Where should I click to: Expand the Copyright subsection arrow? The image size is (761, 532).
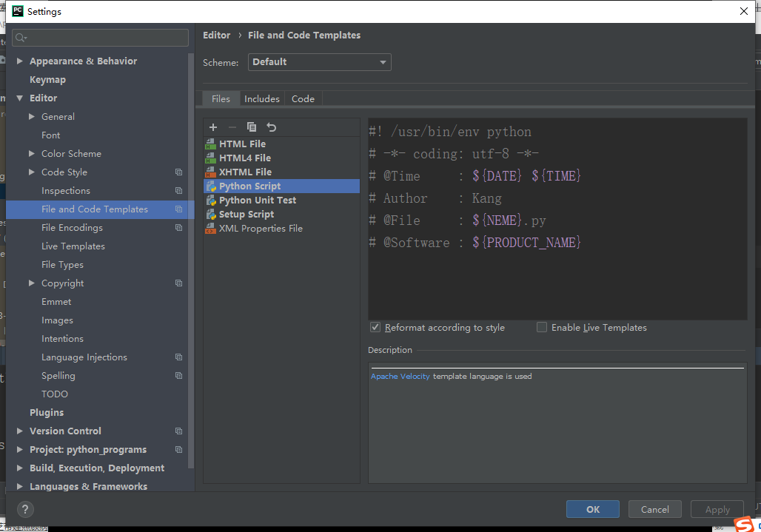pyautogui.click(x=32, y=283)
